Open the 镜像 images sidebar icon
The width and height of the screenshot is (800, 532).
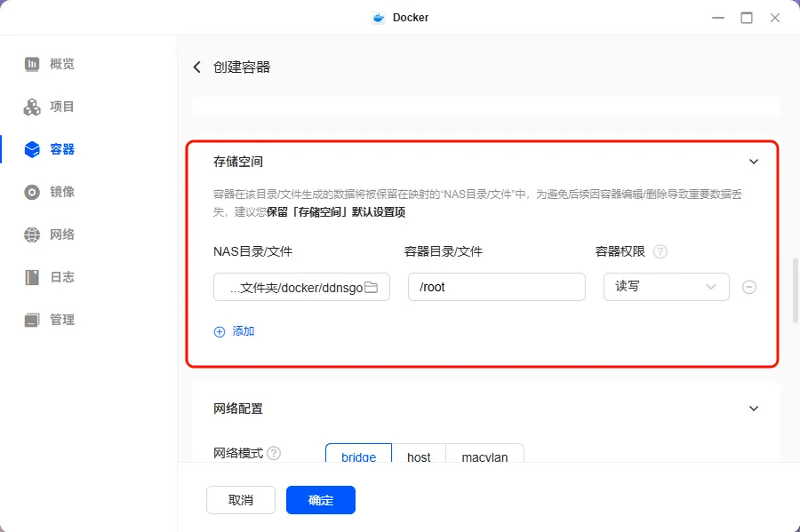tap(32, 192)
